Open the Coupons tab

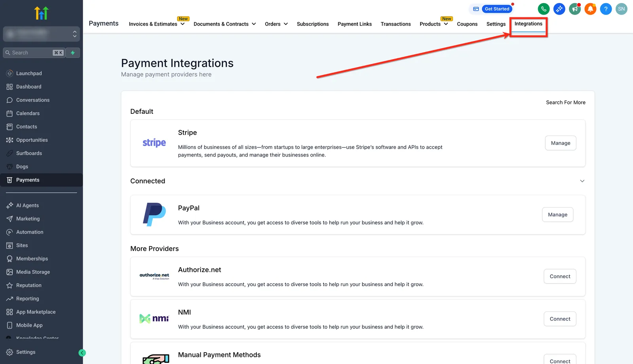pos(467,24)
